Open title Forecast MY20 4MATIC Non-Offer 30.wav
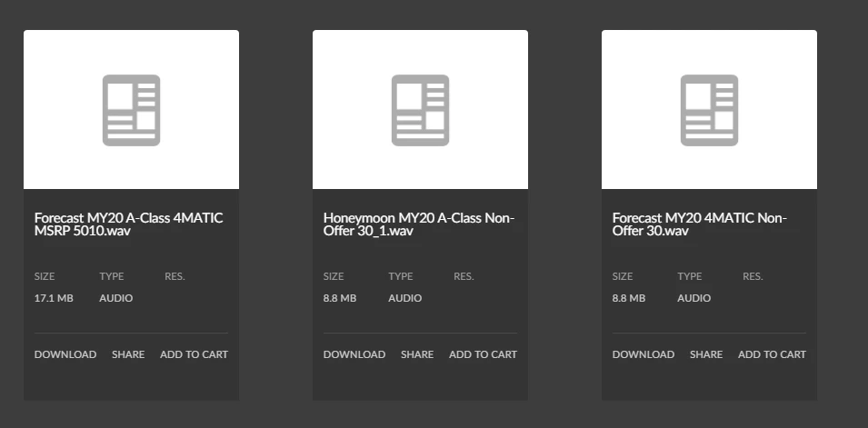The image size is (868, 428). coord(700,224)
